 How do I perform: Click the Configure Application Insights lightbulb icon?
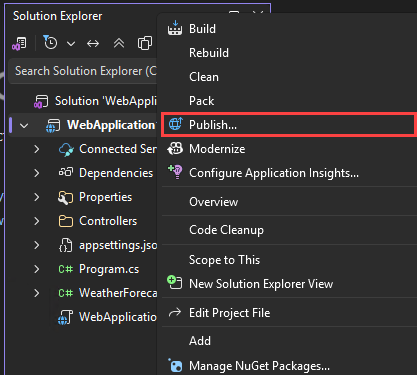tap(175, 172)
